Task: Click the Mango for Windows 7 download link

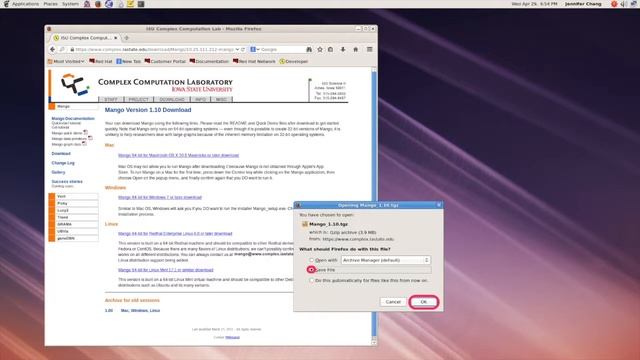Action: pyautogui.click(x=160, y=197)
